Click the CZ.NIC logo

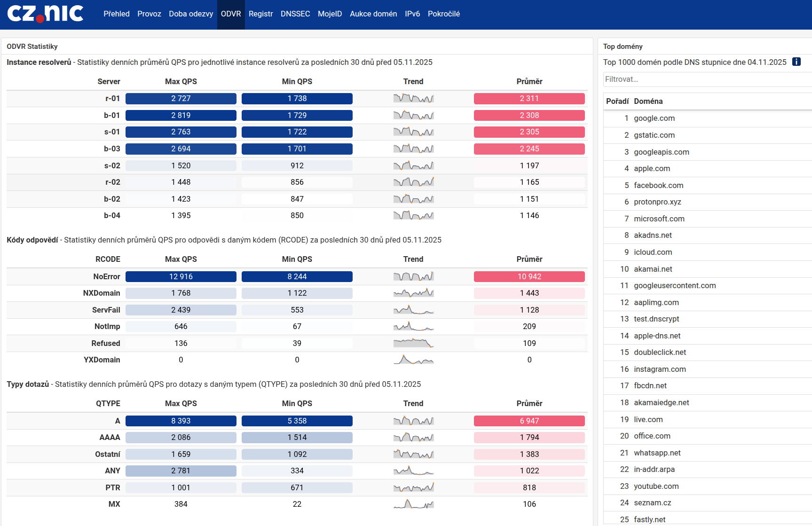(45, 14)
